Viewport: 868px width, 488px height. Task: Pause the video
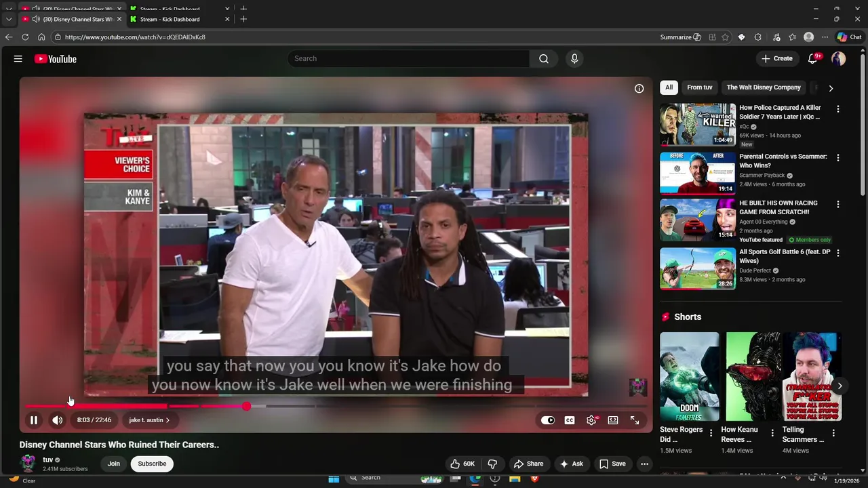pos(33,420)
